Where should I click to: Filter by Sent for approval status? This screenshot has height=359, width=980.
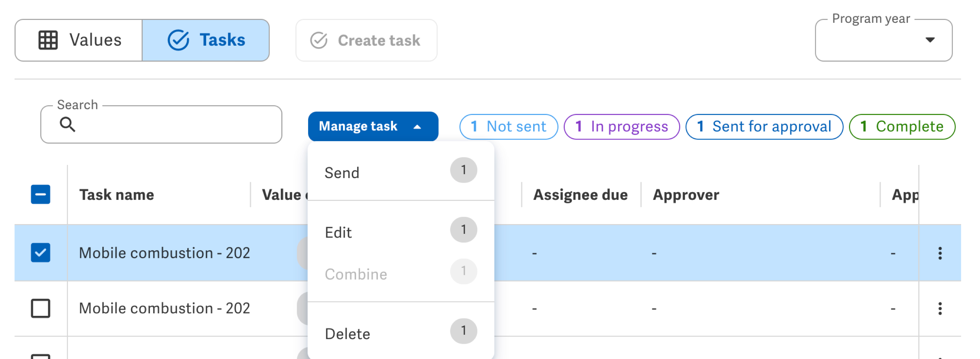click(764, 127)
